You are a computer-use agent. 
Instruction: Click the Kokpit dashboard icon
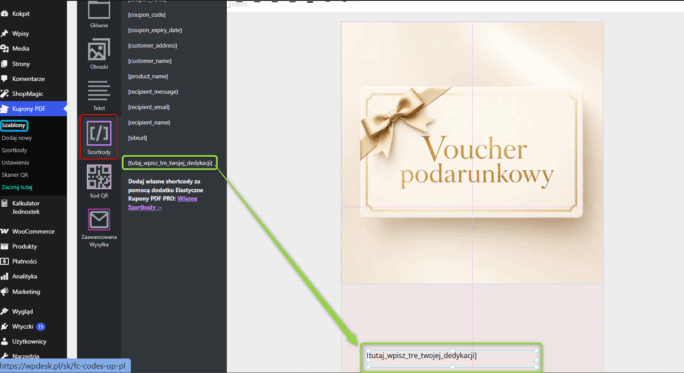tap(4, 14)
